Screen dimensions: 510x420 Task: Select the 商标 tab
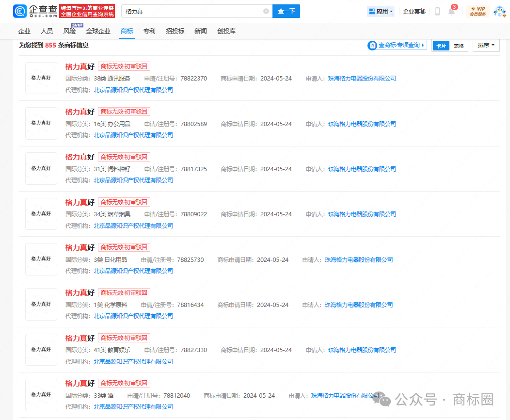tap(127, 31)
